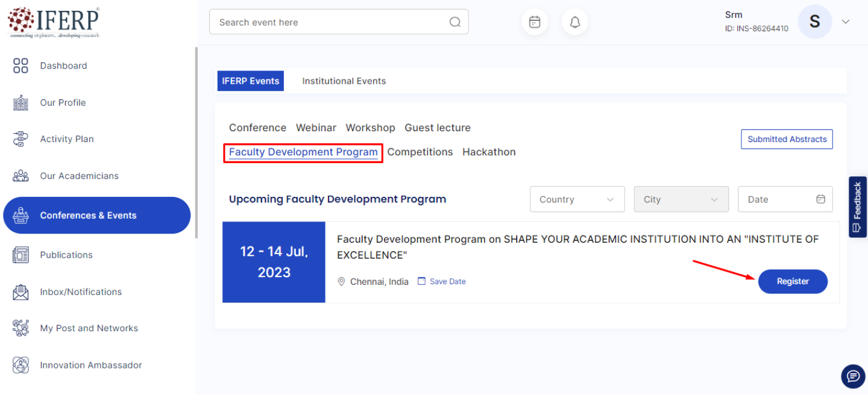This screenshot has width=868, height=395.
Task: Click the Save Date calendar icon
Action: point(422,281)
